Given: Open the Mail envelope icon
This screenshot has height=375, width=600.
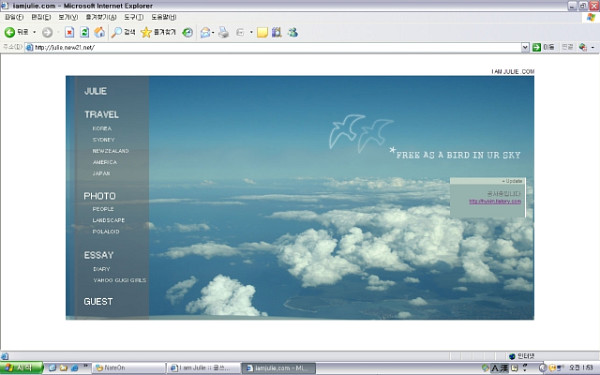Looking at the screenshot, I should (x=205, y=33).
